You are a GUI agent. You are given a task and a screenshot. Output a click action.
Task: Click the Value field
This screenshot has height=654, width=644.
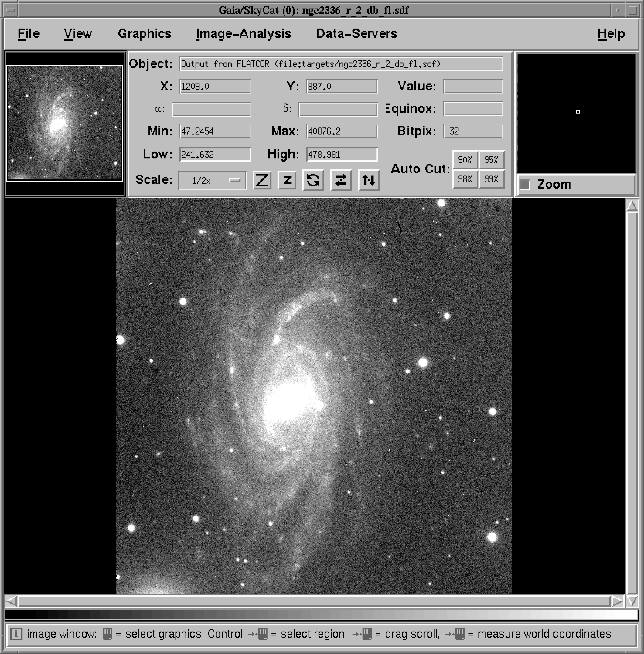click(473, 86)
